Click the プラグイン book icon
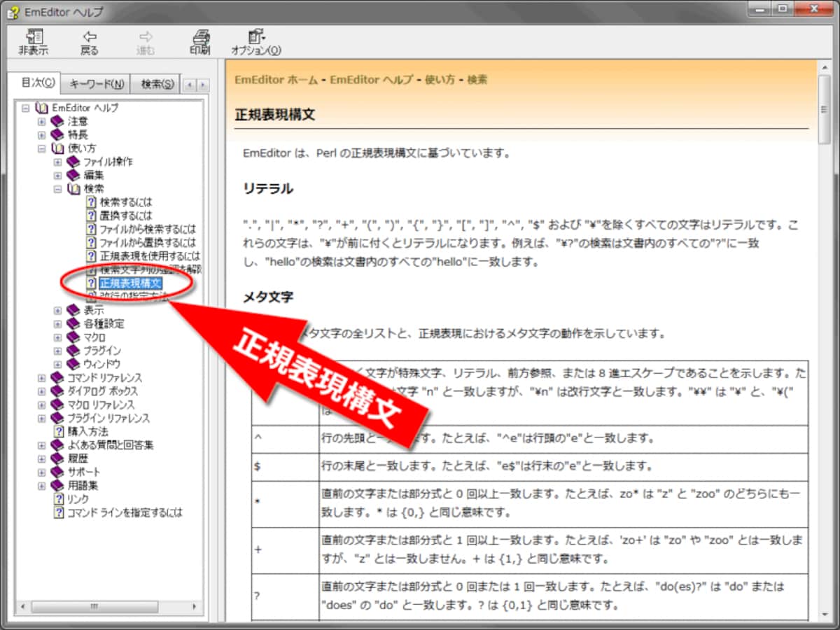This screenshot has width=840, height=630. (x=73, y=351)
